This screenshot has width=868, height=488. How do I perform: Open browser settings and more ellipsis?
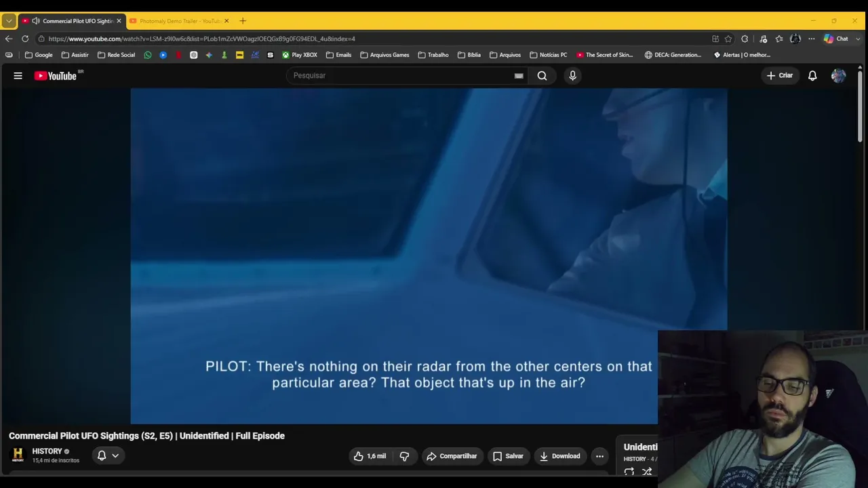point(811,39)
